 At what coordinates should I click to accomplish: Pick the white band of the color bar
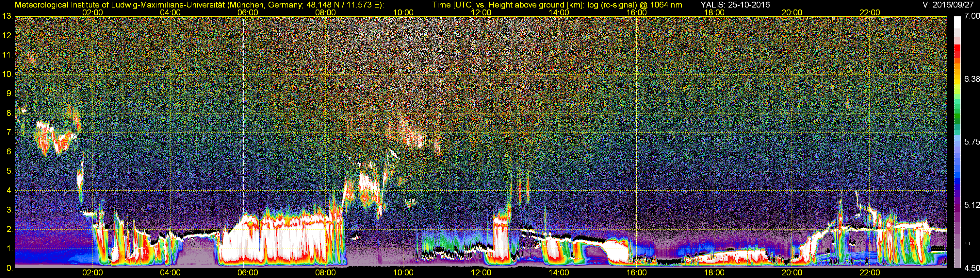[x=957, y=23]
